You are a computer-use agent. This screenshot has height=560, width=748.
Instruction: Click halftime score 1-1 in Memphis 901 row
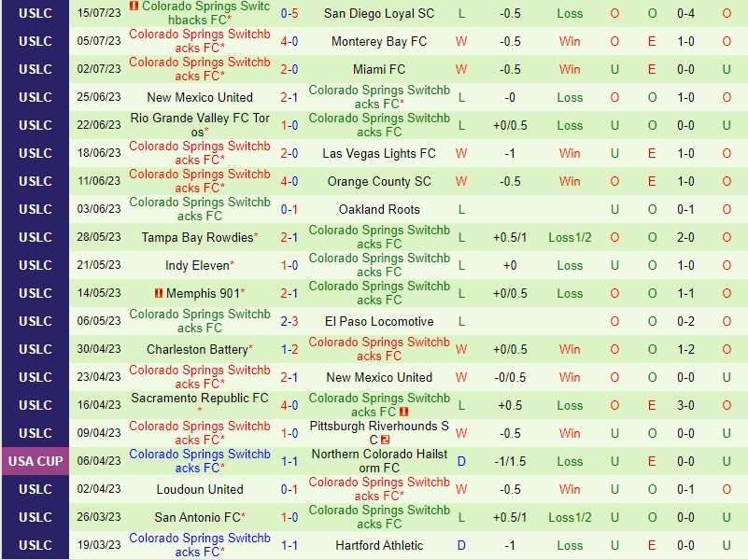(x=685, y=294)
